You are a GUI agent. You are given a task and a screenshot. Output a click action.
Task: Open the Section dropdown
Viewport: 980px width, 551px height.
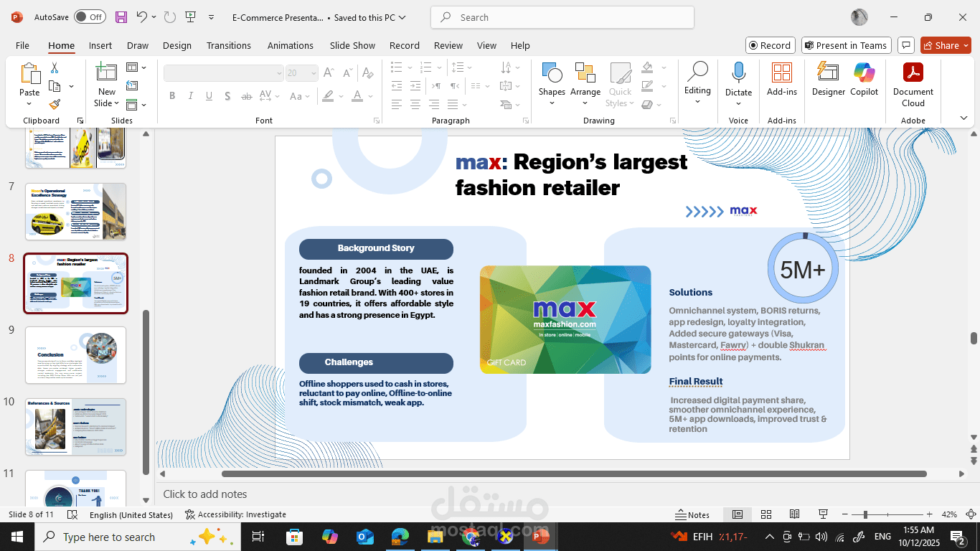click(136, 105)
